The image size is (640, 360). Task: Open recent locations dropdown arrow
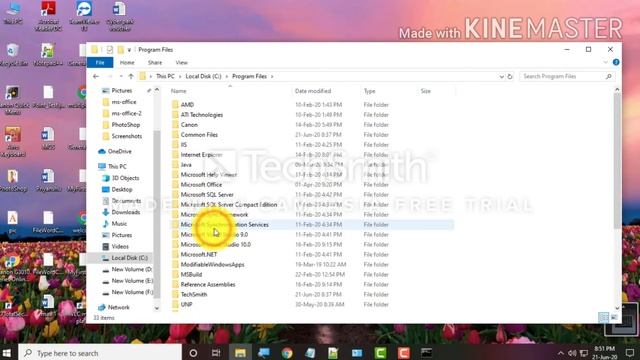(121, 76)
